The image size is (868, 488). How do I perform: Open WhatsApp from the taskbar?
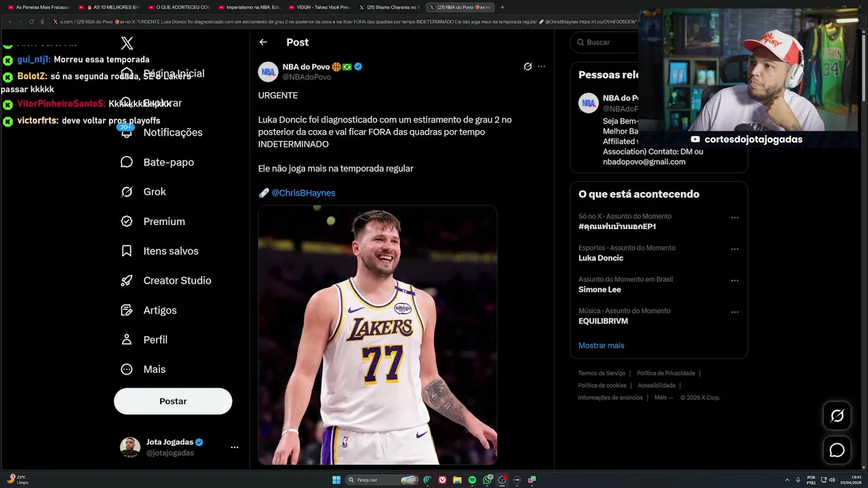[488, 480]
